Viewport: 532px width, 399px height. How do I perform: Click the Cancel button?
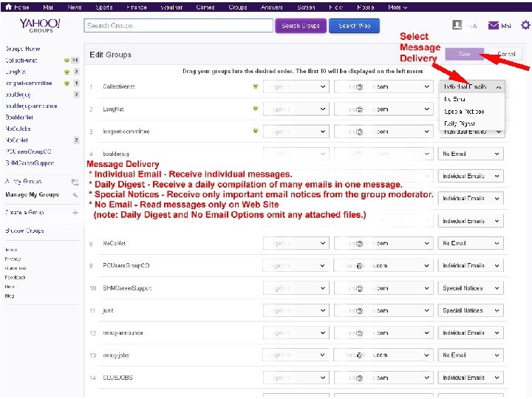(506, 54)
